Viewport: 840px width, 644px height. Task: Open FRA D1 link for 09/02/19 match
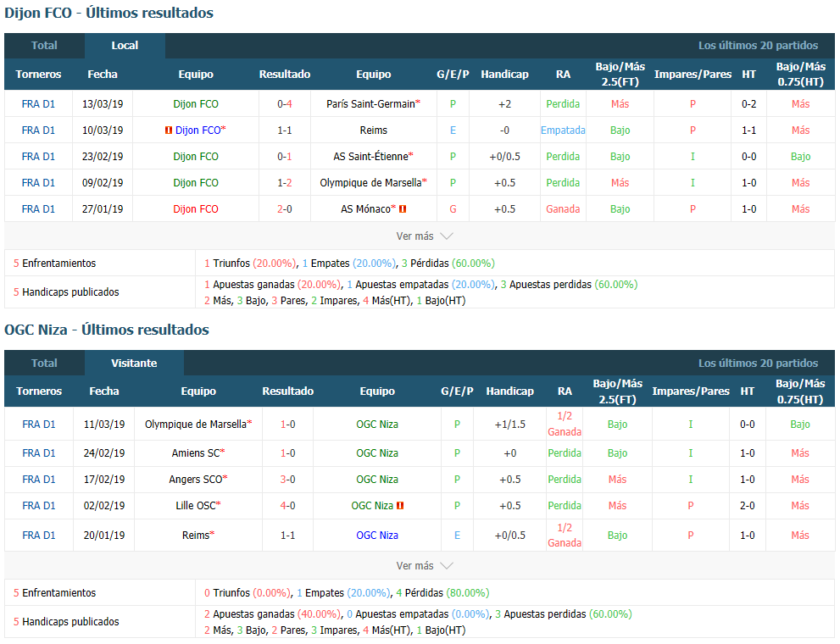pos(38,182)
